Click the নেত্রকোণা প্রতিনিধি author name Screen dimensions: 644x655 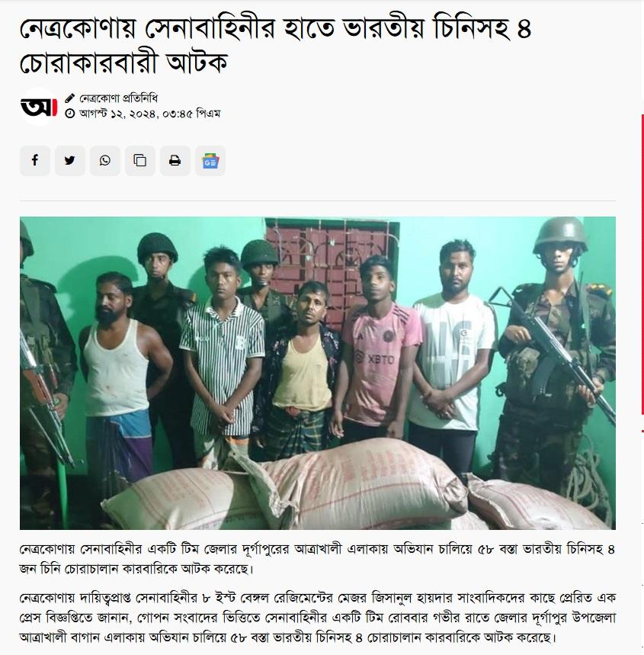(119, 98)
